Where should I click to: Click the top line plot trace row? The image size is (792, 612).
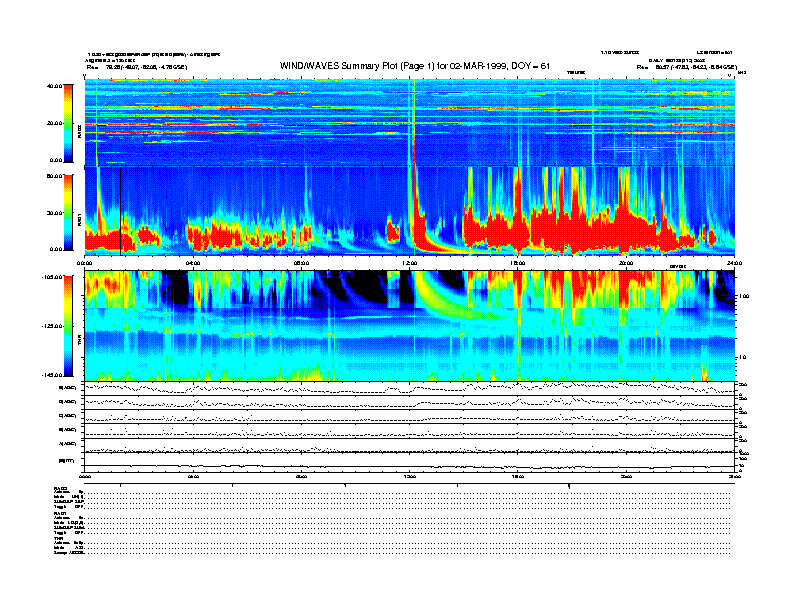(409, 388)
